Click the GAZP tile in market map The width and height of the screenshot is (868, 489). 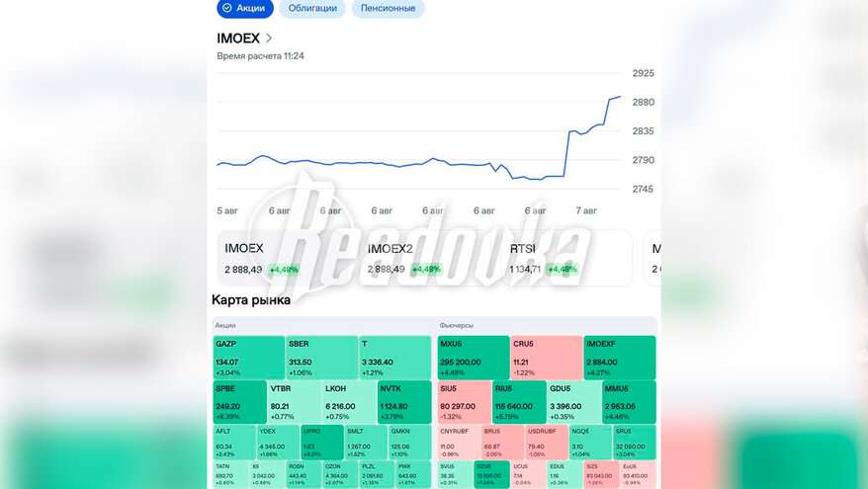248,357
